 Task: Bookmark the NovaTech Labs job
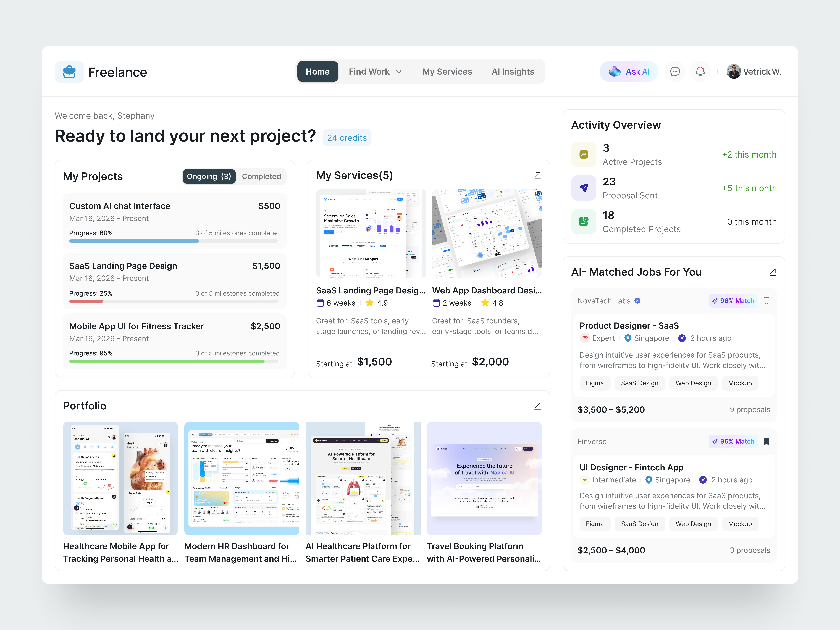coord(766,301)
